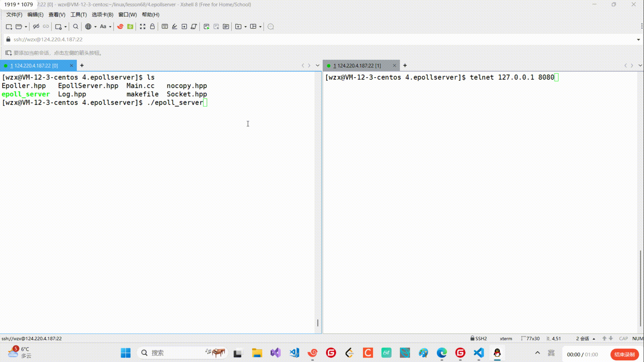
Task: Click the padlock lock-screen toolbar icon
Action: click(152, 27)
